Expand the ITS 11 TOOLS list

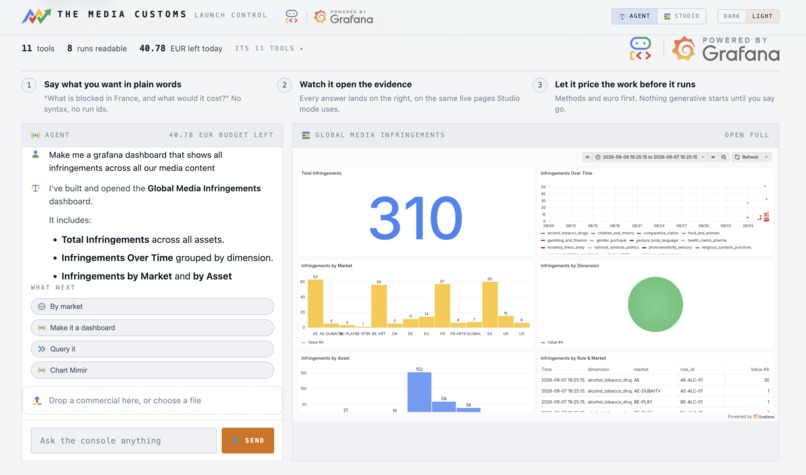269,48
